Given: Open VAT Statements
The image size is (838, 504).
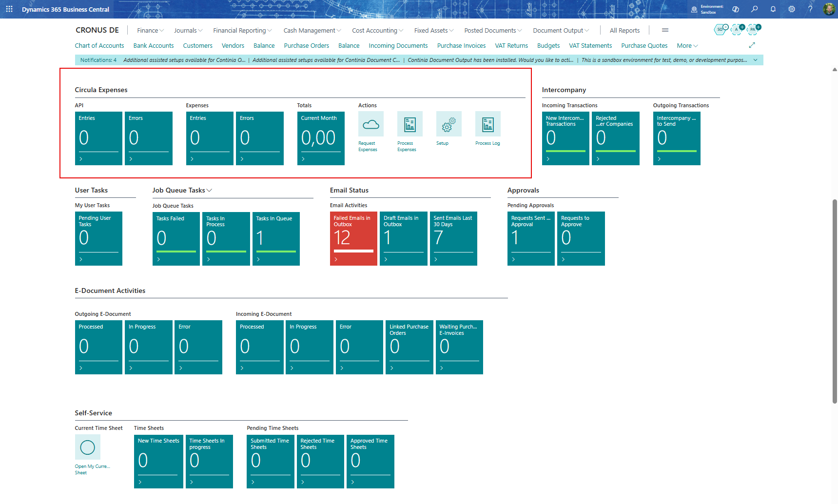Looking at the screenshot, I should 590,46.
